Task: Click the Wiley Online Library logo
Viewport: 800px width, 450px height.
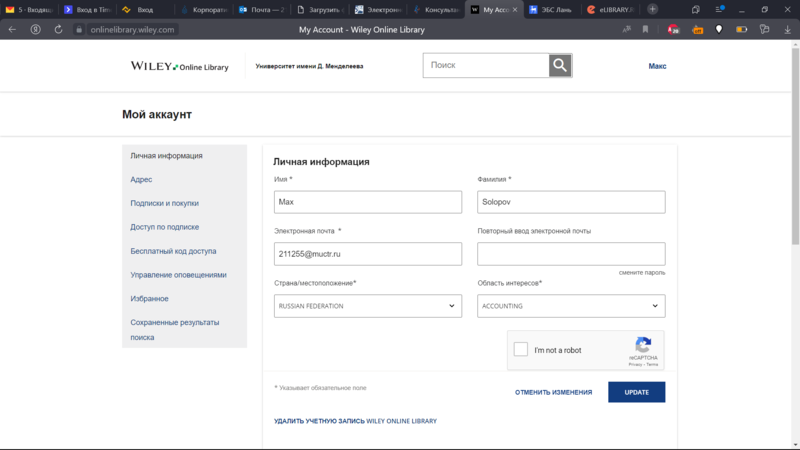Action: [x=179, y=67]
